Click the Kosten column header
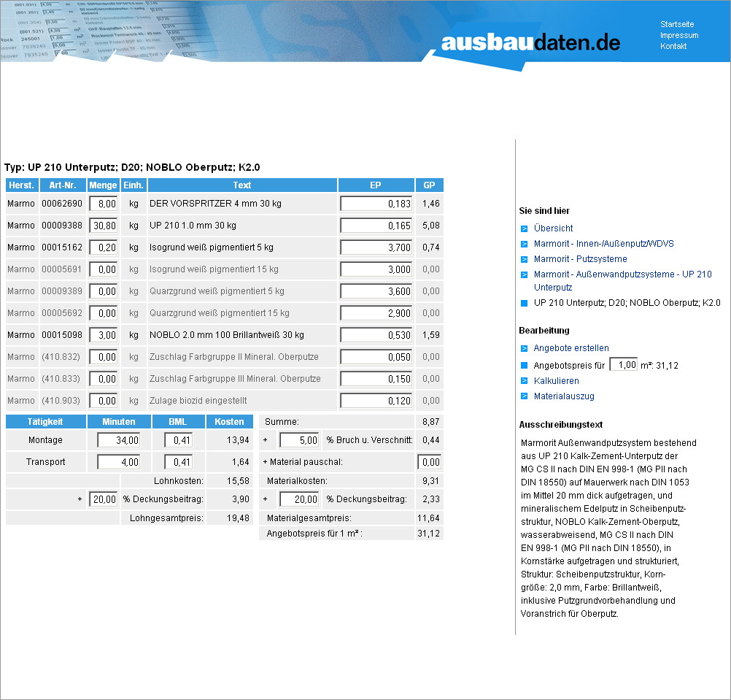Viewport: 731px width, 700px height. pyautogui.click(x=229, y=422)
